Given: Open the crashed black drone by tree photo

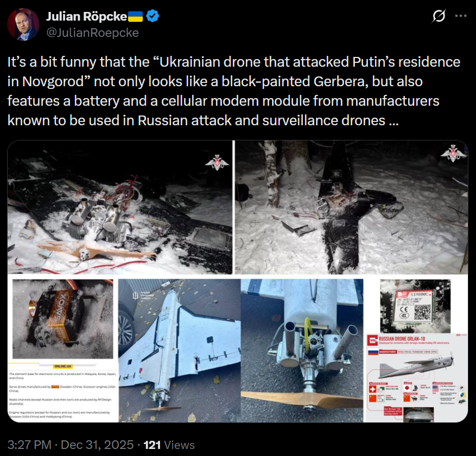Looking at the screenshot, I should pos(352,207).
